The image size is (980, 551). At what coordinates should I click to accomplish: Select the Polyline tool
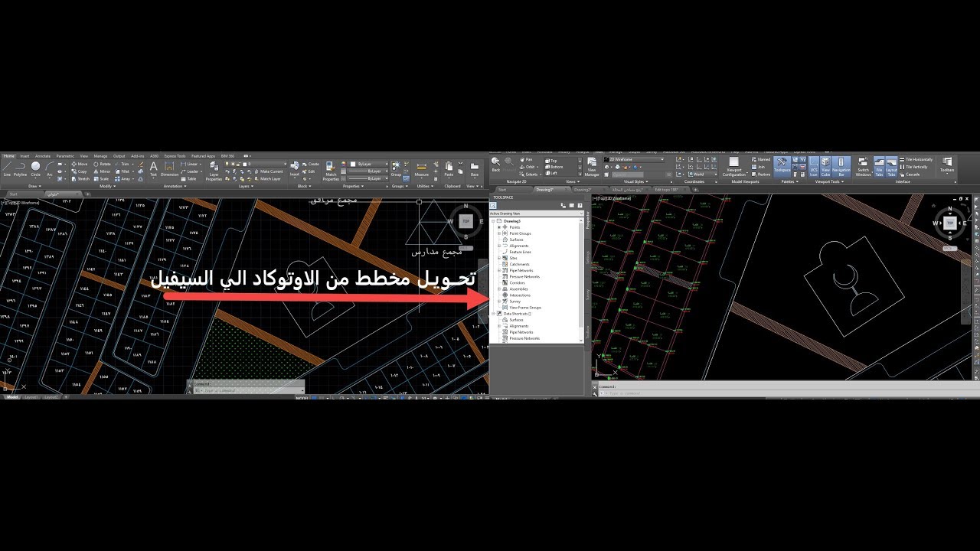click(x=20, y=168)
